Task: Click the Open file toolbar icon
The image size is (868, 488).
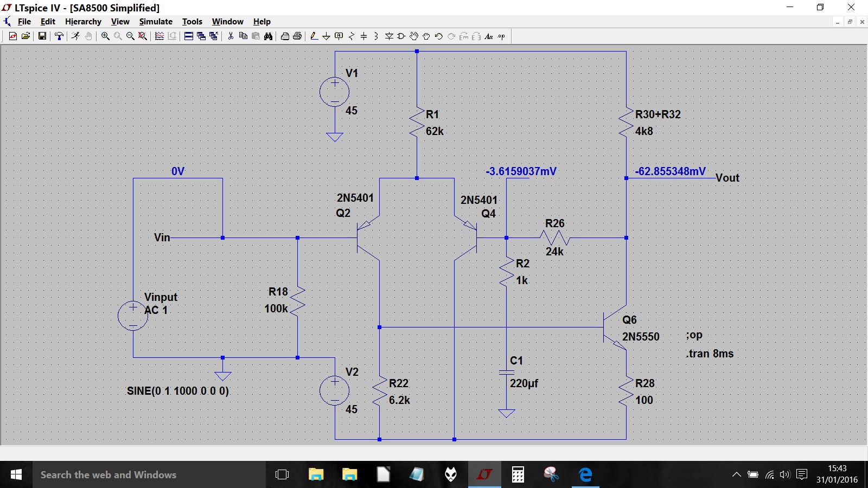Action: [25, 36]
